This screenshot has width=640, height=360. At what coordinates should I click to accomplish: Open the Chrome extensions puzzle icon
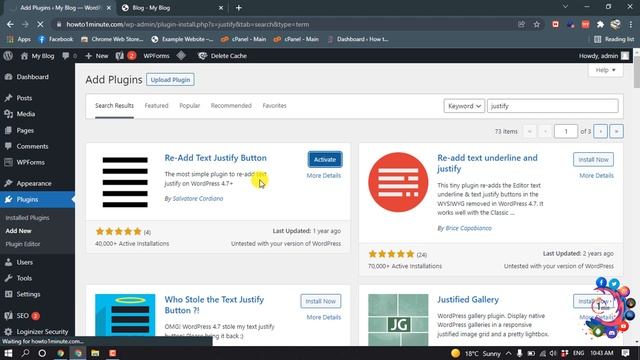click(x=600, y=24)
